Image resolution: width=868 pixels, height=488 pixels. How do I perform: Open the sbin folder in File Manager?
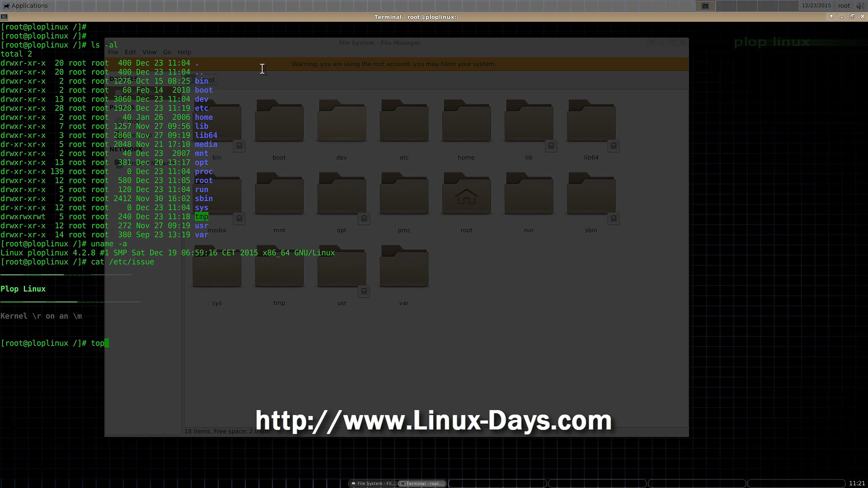click(x=591, y=194)
